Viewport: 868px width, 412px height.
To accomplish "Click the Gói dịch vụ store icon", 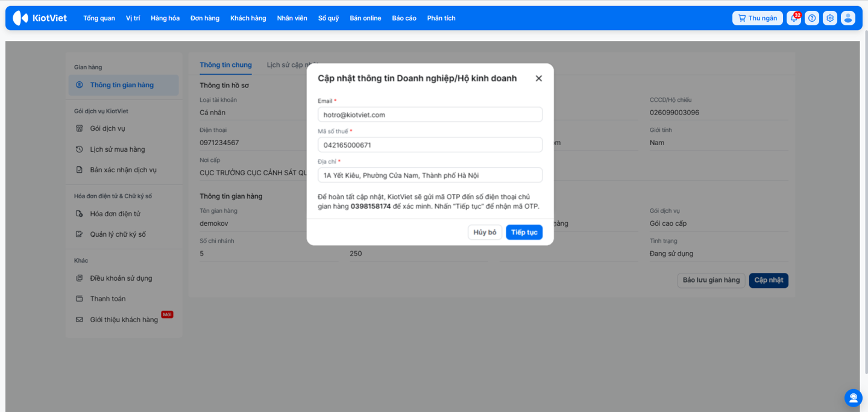I will 79,128.
